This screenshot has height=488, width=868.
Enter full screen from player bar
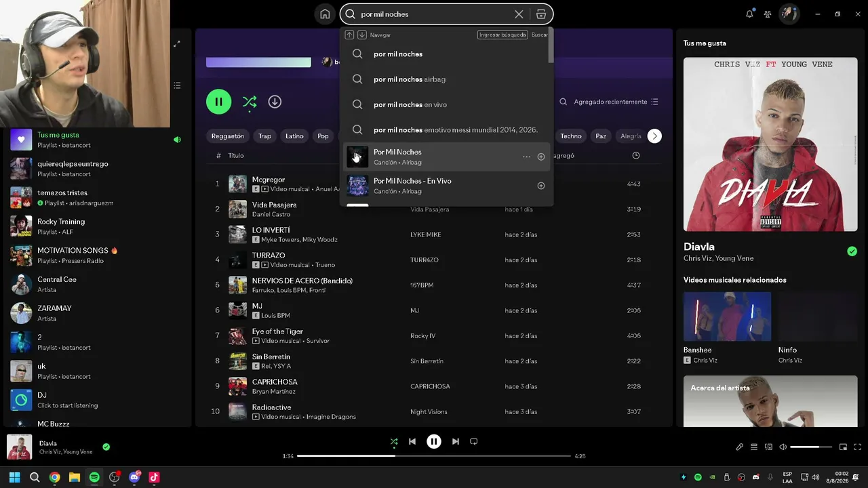tap(858, 447)
